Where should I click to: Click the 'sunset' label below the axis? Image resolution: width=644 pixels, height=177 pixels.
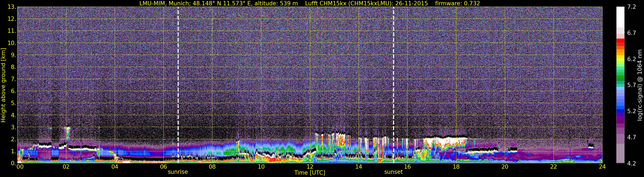tap(393, 172)
